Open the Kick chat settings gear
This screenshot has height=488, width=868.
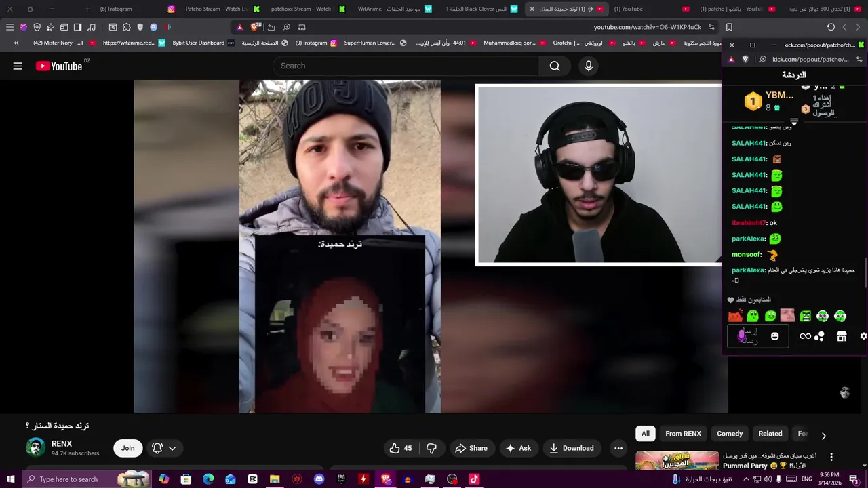863,336
